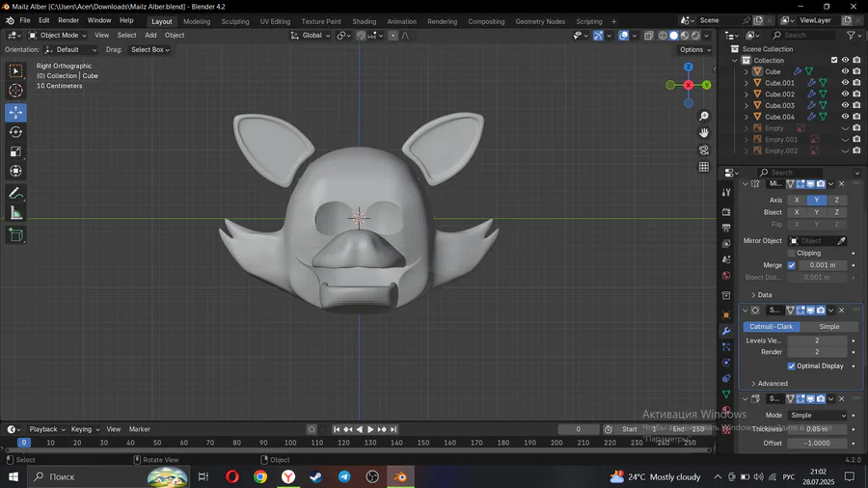Viewport: 868px width, 488px height.
Task: Open the Render properties tab
Action: [x=726, y=212]
